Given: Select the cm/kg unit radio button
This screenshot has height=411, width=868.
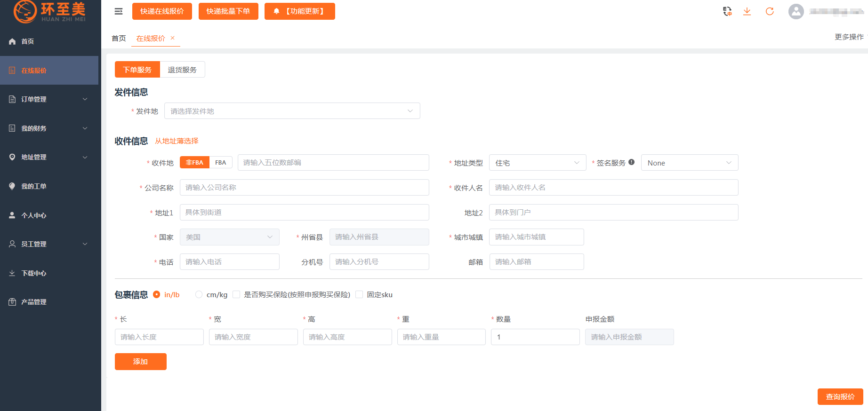Looking at the screenshot, I should pos(199,294).
